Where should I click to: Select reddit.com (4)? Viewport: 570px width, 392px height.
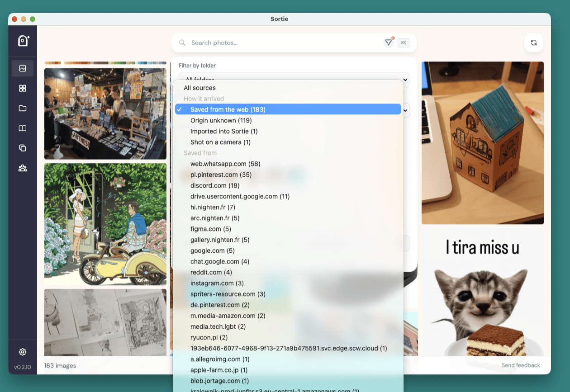(x=288, y=272)
